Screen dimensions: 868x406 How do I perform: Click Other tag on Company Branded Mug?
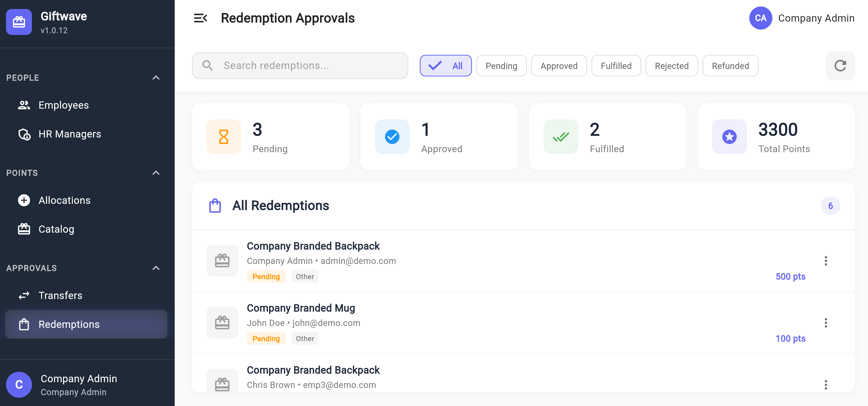tap(305, 338)
